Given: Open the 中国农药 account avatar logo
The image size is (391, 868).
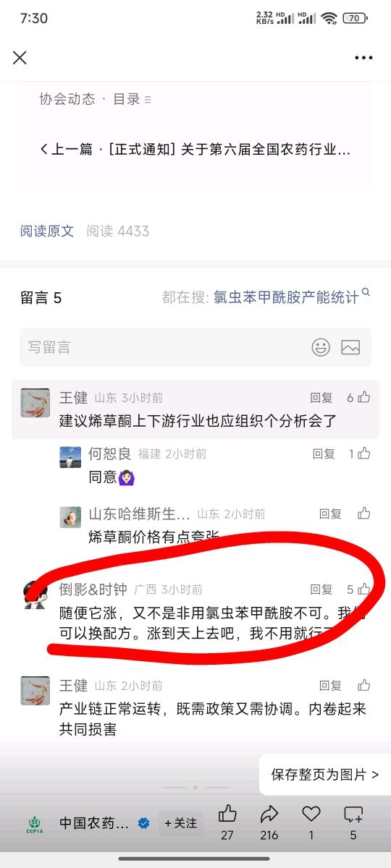Looking at the screenshot, I should (x=35, y=823).
